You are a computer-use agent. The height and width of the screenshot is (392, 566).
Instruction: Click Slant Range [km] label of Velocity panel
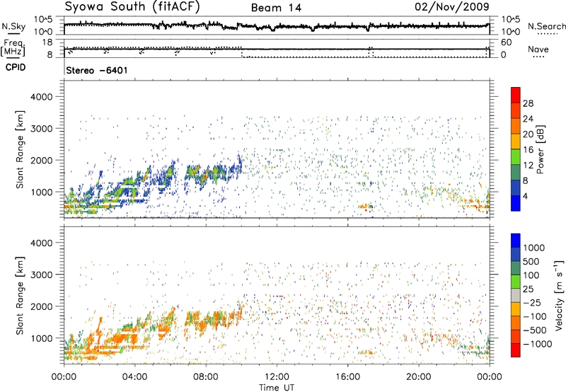click(x=20, y=295)
